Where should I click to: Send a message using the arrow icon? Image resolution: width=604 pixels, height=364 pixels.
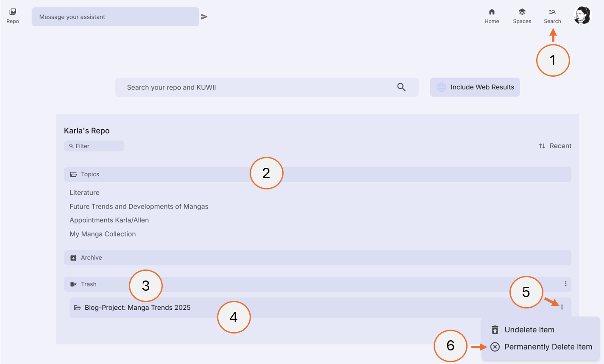tap(204, 17)
